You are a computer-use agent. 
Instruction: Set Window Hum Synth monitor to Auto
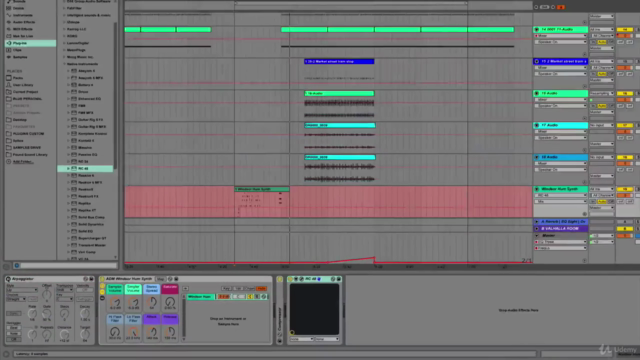click(x=602, y=202)
